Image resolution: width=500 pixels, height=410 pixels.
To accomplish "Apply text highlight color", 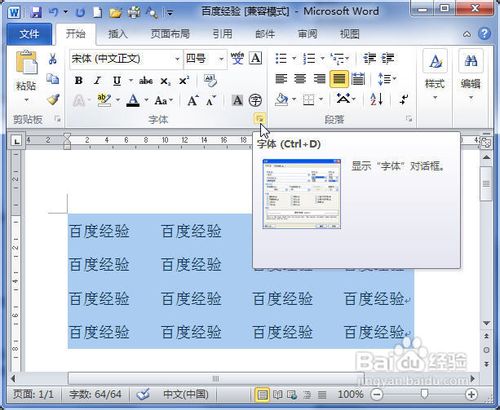I will coord(104,100).
